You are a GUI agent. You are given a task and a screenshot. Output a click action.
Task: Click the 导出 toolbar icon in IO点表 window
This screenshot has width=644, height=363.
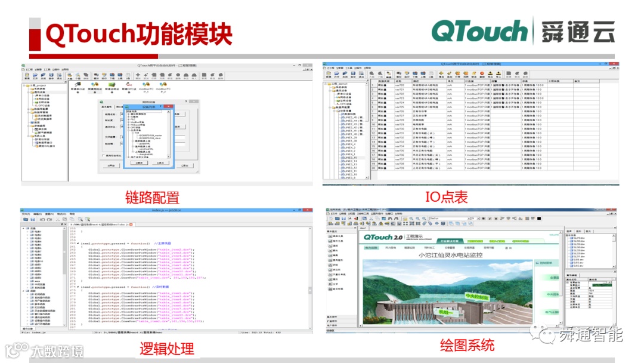tap(490, 73)
